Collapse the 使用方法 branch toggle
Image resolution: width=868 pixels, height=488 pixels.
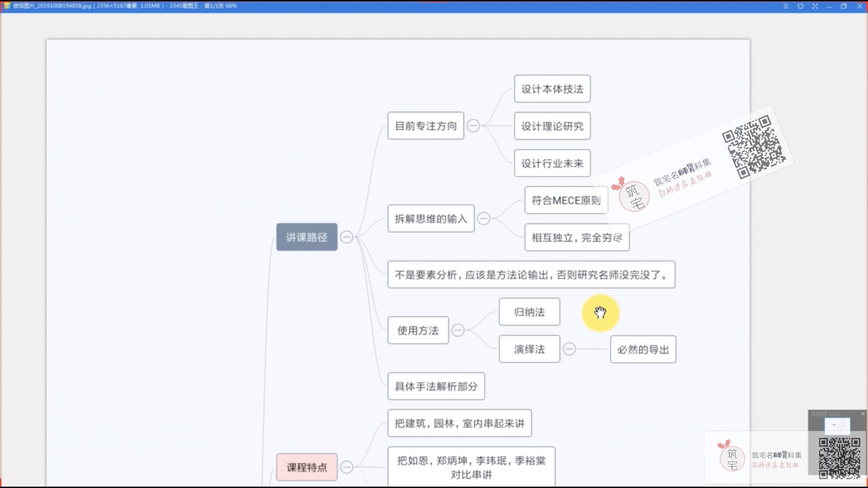(x=458, y=330)
